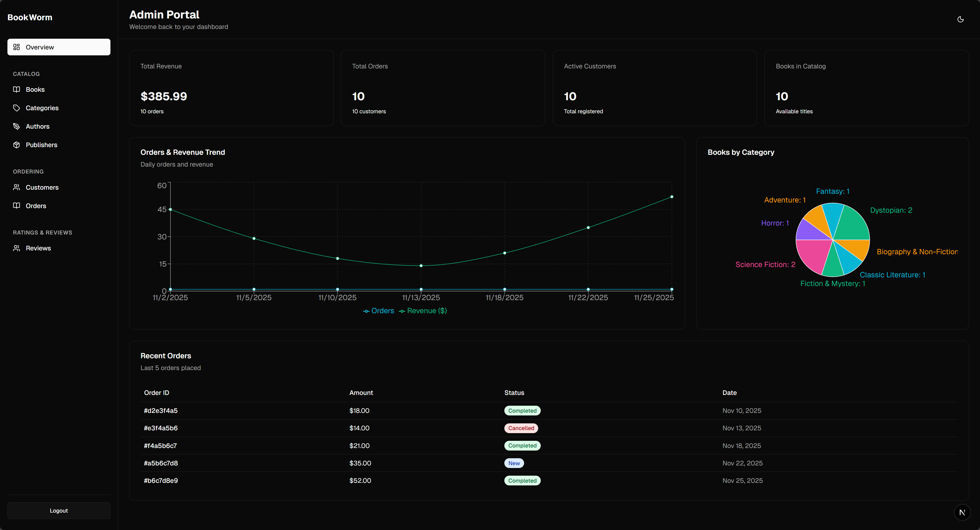
Task: Select Customers under Ordering
Action: click(x=59, y=187)
